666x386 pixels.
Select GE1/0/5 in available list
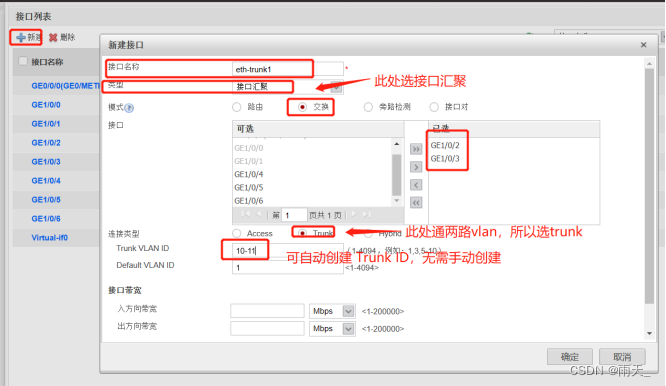[249, 188]
